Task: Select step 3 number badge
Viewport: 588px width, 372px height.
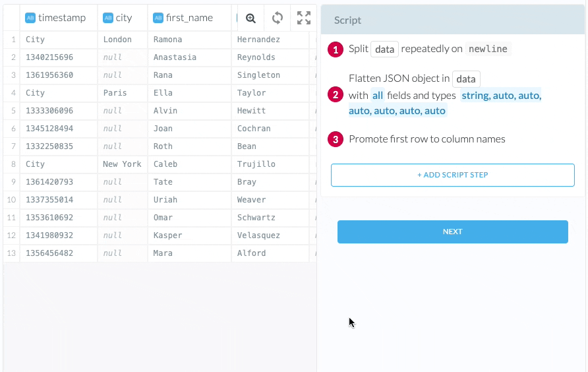Action: [x=336, y=139]
